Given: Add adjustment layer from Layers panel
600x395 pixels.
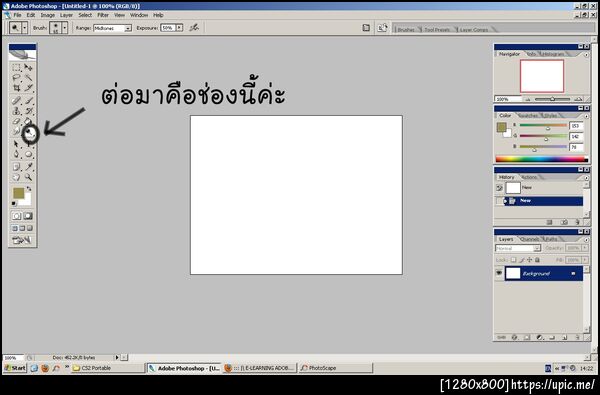Looking at the screenshot, I should [x=540, y=338].
